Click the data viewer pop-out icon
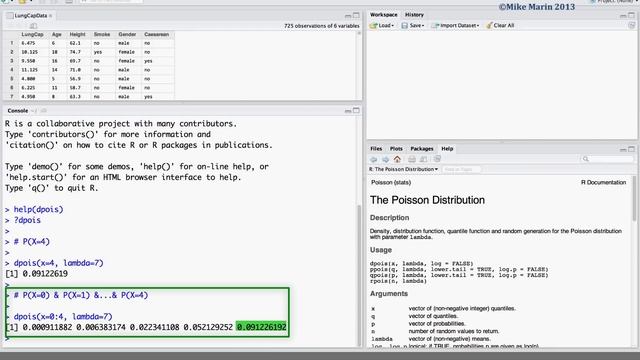 33,26
